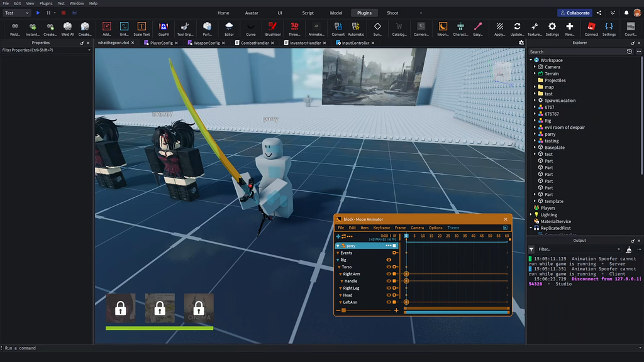
Task: Select the GapFill plugin icon
Action: click(164, 26)
